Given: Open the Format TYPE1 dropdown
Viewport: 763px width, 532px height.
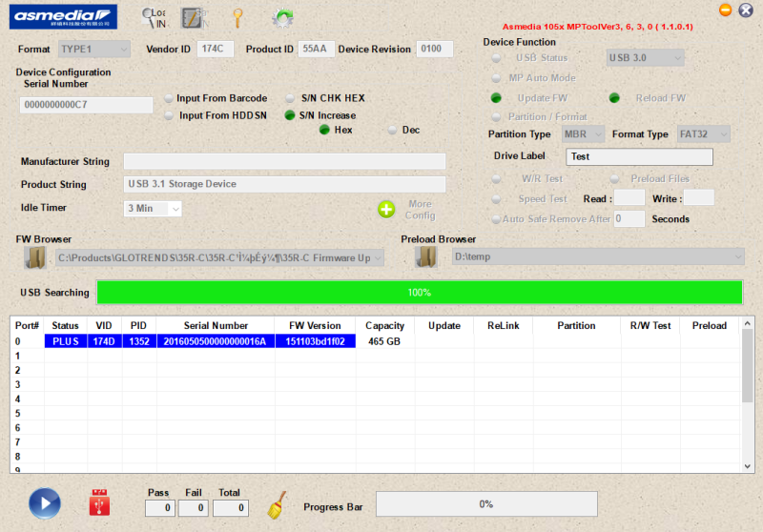Looking at the screenshot, I should [94, 50].
